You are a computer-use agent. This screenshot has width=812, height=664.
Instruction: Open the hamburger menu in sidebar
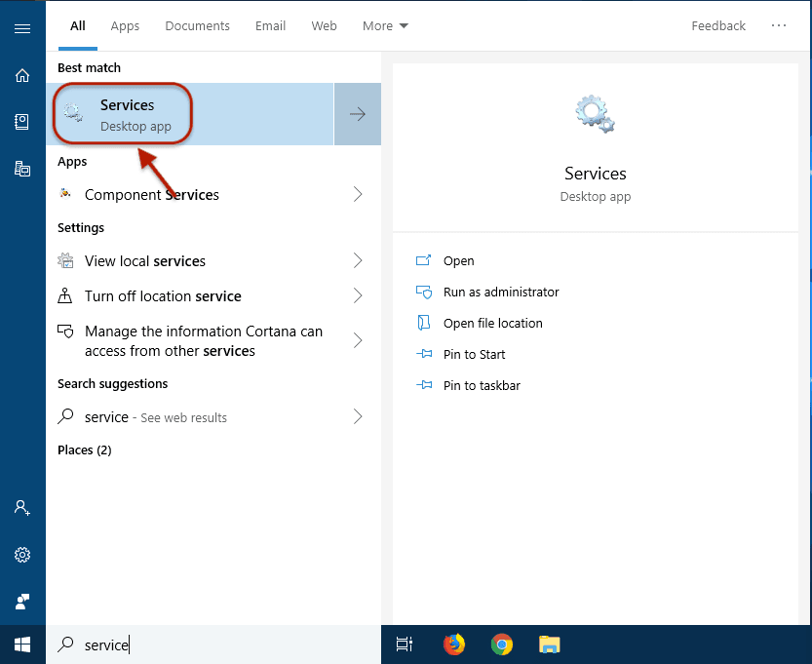pos(22,28)
